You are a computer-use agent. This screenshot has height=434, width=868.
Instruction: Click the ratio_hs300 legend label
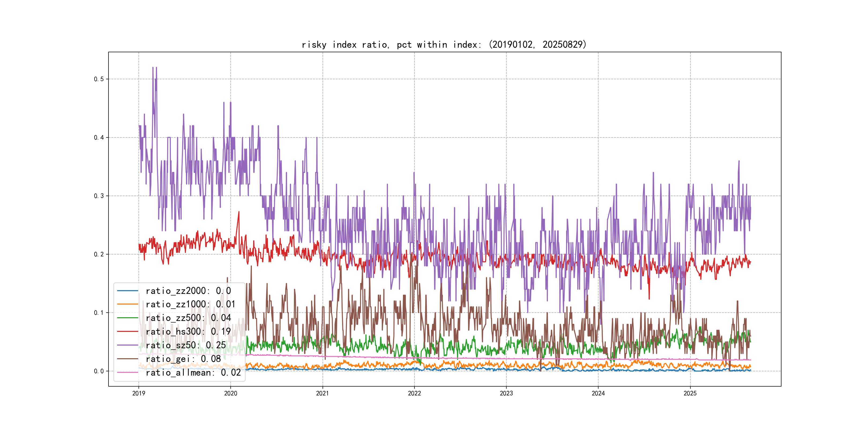click(x=188, y=332)
